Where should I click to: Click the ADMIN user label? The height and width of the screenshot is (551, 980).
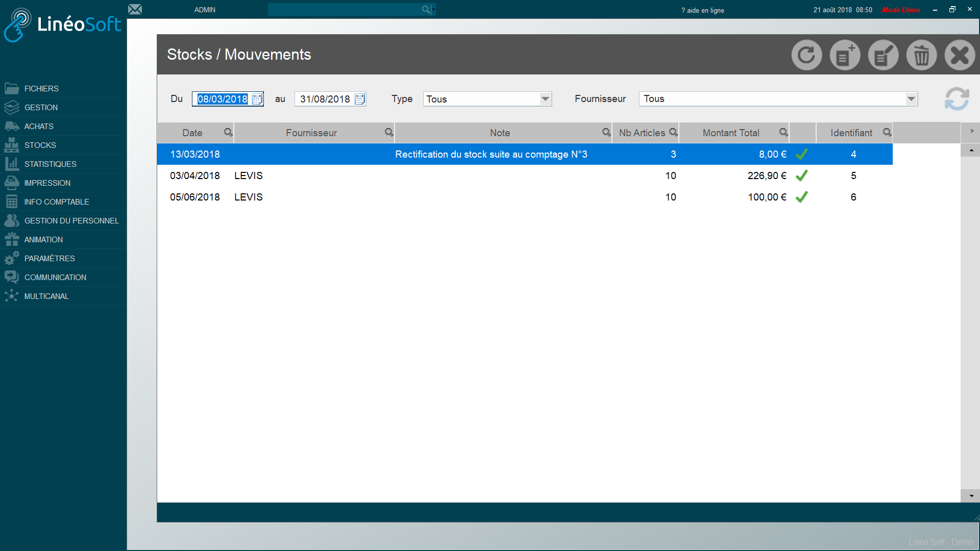click(x=205, y=10)
